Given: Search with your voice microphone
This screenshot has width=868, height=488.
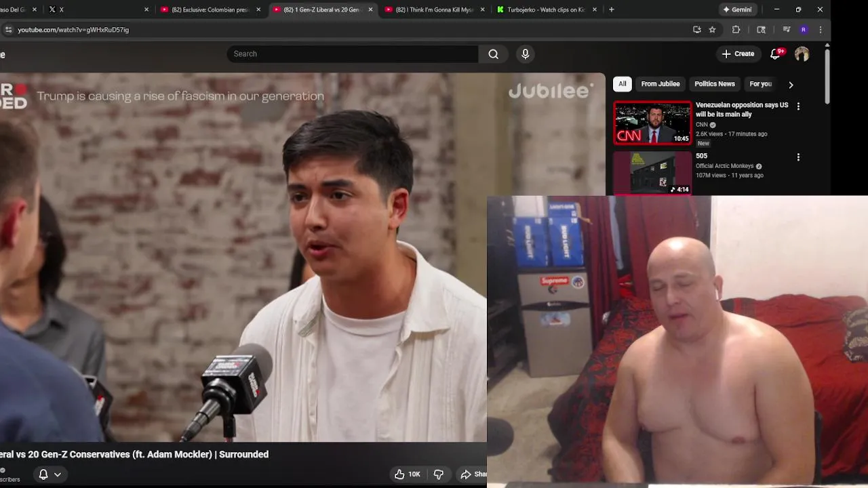Looking at the screenshot, I should coord(526,54).
